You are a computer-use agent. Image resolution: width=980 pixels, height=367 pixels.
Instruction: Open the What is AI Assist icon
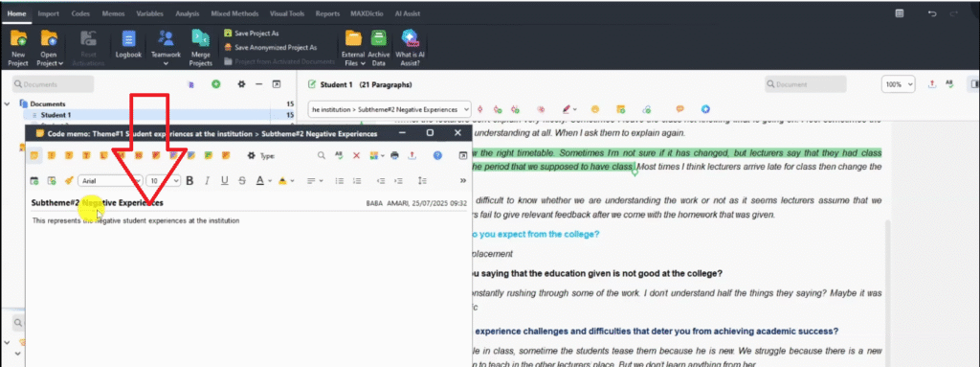tap(410, 39)
